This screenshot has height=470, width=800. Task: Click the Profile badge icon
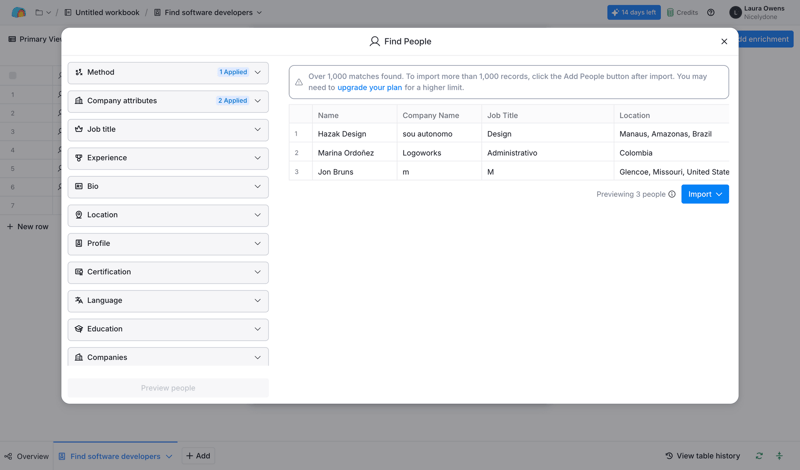pyautogui.click(x=79, y=244)
